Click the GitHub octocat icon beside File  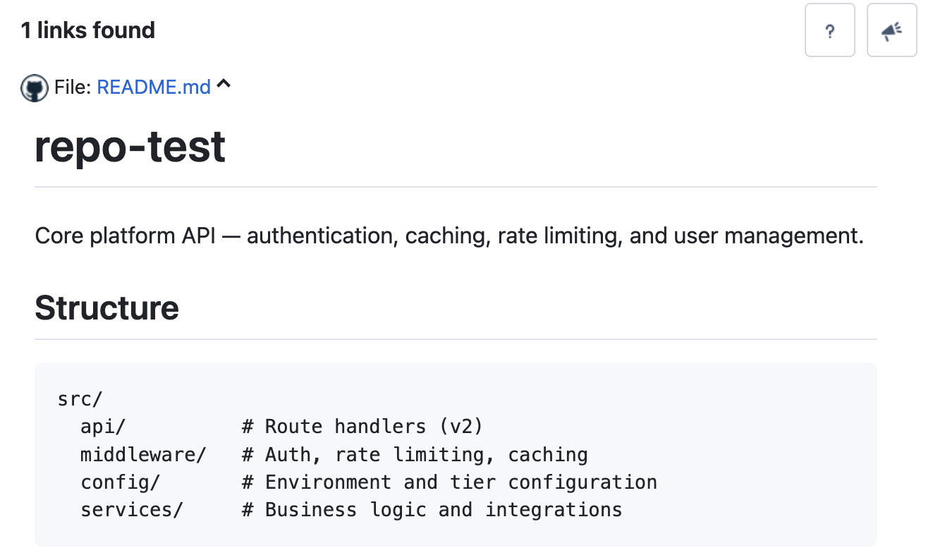pos(35,87)
